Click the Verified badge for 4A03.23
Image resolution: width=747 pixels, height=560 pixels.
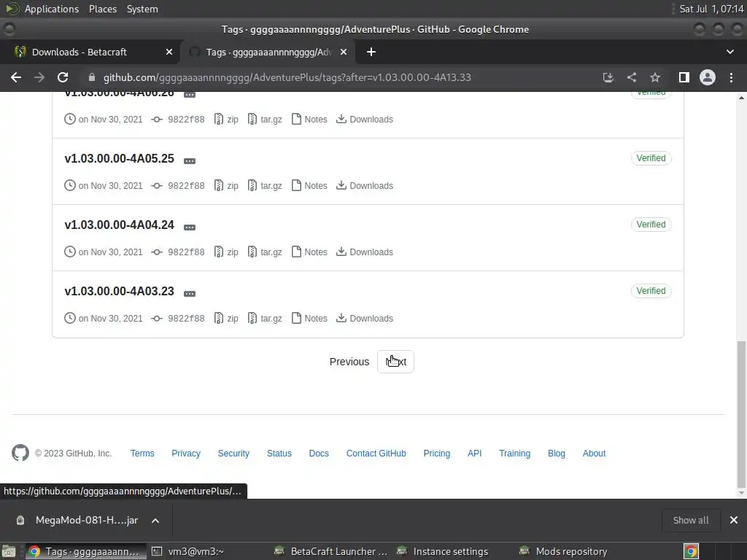coord(651,290)
